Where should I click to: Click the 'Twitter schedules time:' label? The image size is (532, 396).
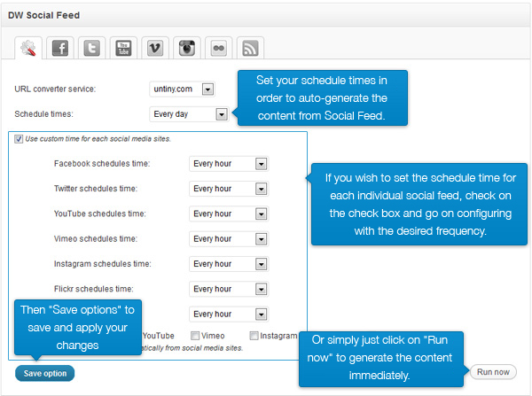96,189
